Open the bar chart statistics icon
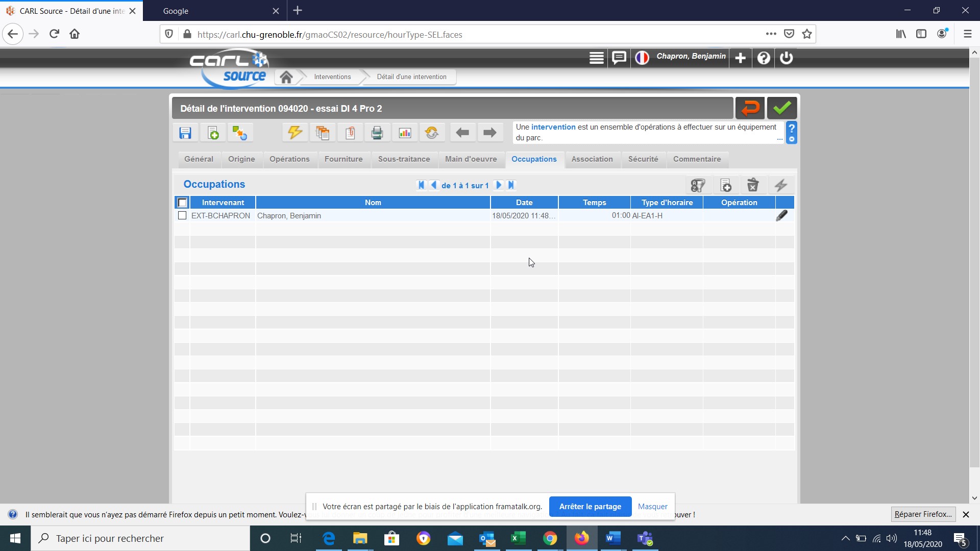The width and height of the screenshot is (980, 551). [405, 133]
